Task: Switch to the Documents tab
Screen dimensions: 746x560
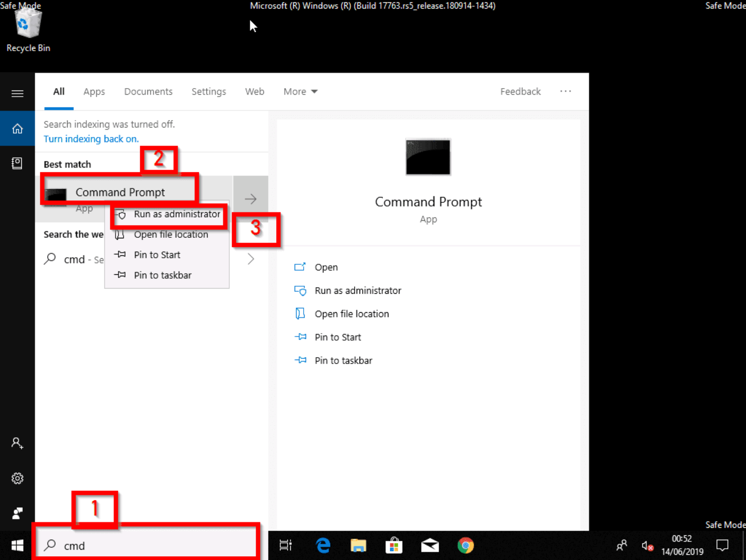Action: [x=148, y=91]
